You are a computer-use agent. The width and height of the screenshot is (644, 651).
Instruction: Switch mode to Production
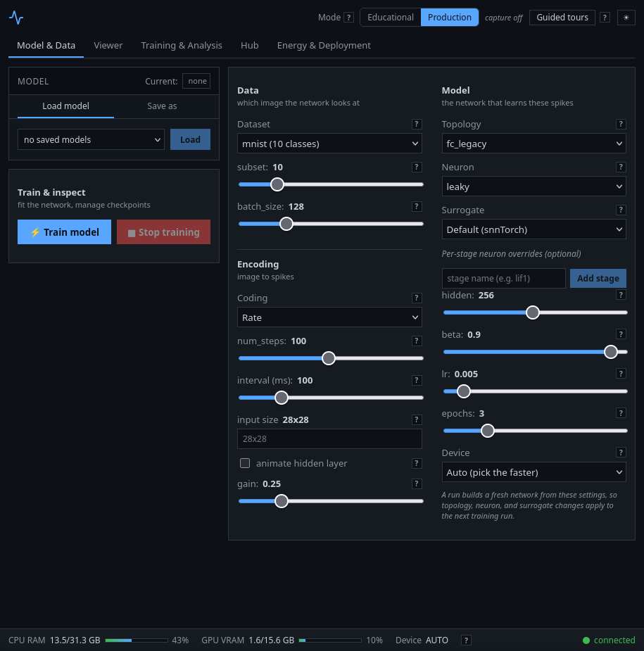(x=450, y=18)
